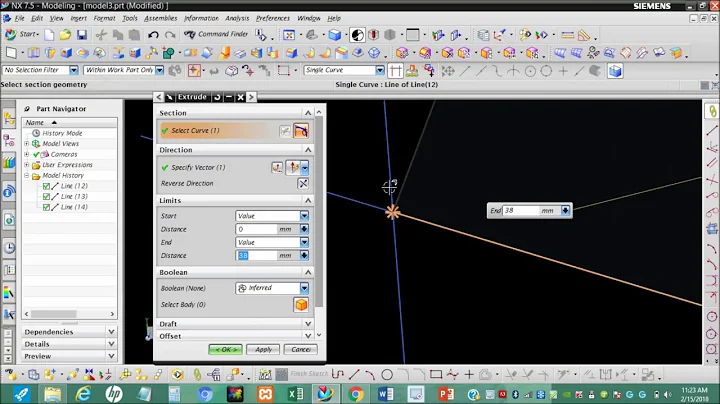Click the New file icon
This screenshot has width=720, height=404.
(49, 34)
